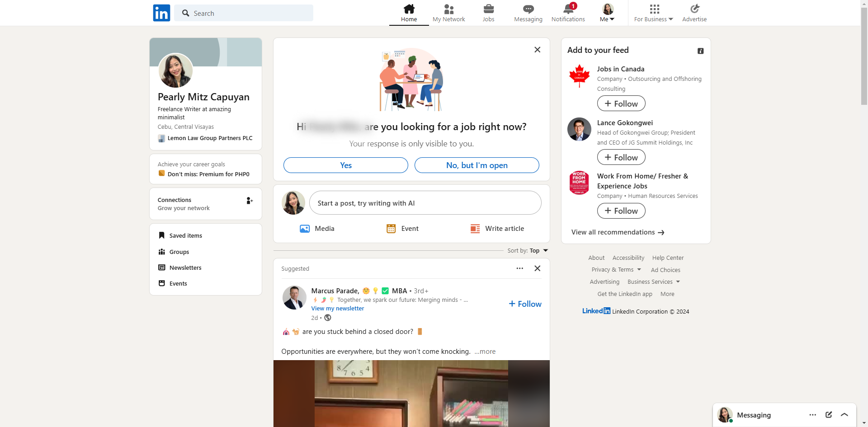
Task: Open the Advertise link
Action: (694, 13)
